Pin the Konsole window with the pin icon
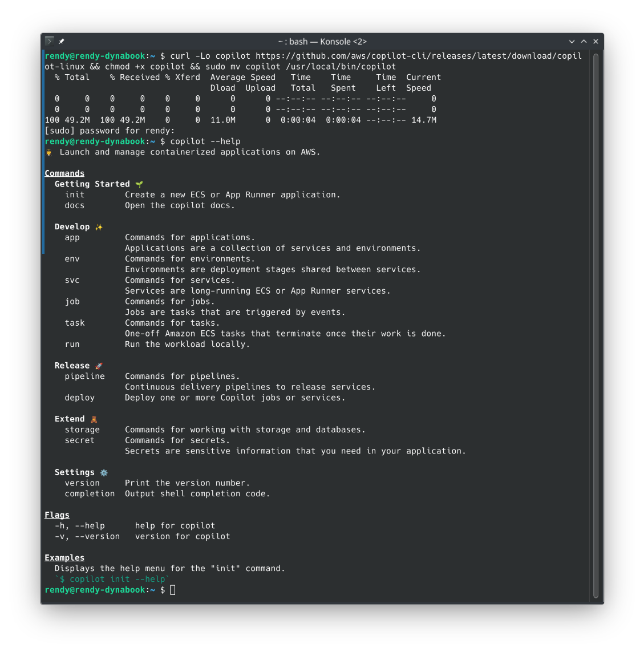This screenshot has height=652, width=644. (x=62, y=41)
